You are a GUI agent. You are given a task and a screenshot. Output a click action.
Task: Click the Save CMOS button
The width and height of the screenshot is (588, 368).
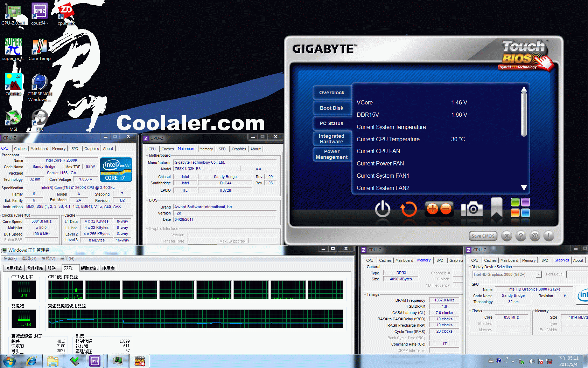tap(483, 236)
